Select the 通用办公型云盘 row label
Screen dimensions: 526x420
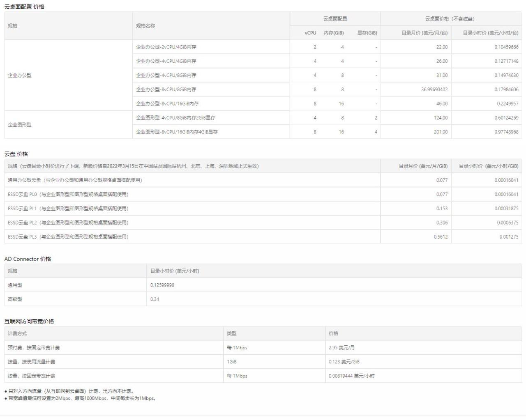pyautogui.click(x=75, y=180)
